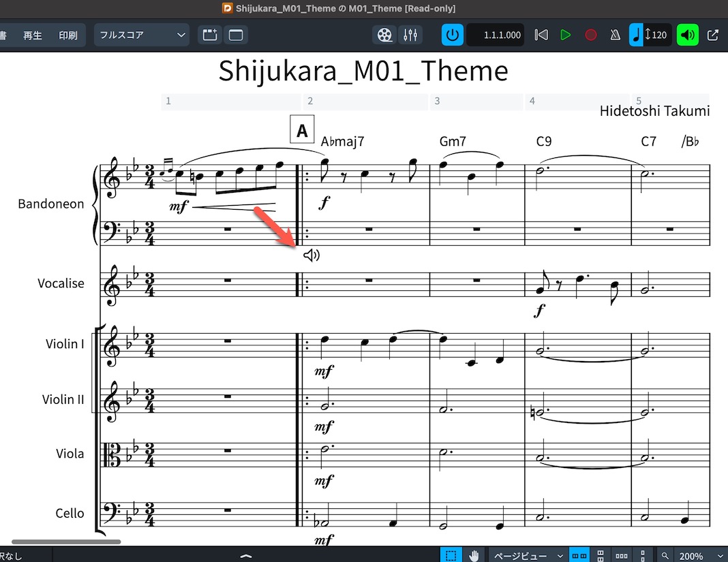This screenshot has width=728, height=562.
Task: Click the 1.1.1.000 transport position display
Action: (496, 35)
